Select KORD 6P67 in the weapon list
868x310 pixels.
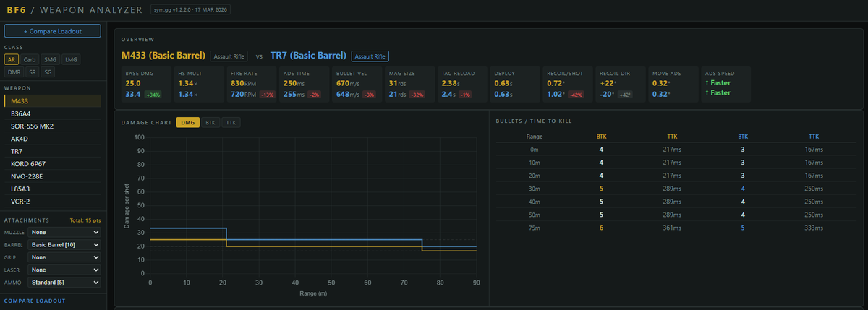pyautogui.click(x=52, y=164)
